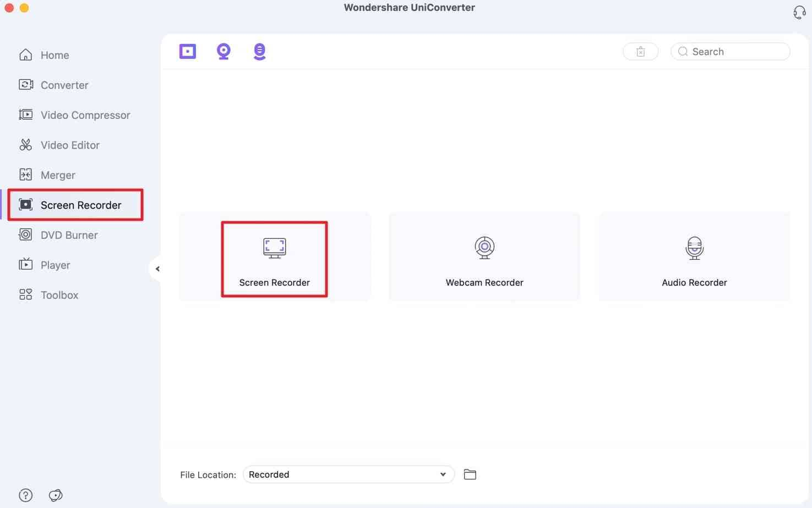812x508 pixels.
Task: Expand the File Location dropdown
Action: point(348,474)
